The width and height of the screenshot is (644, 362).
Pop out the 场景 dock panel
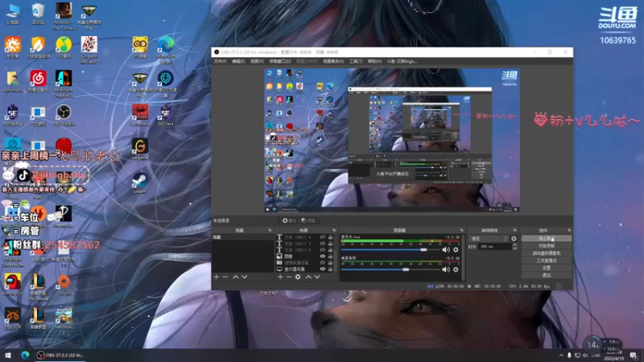pyautogui.click(x=270, y=230)
